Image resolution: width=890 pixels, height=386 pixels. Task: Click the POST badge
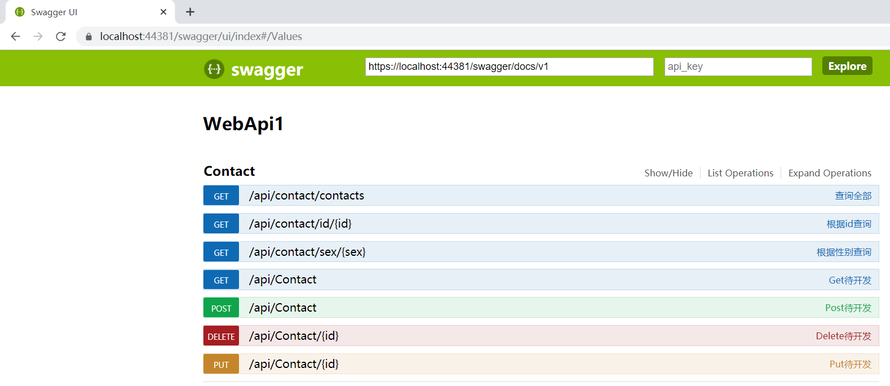click(221, 308)
